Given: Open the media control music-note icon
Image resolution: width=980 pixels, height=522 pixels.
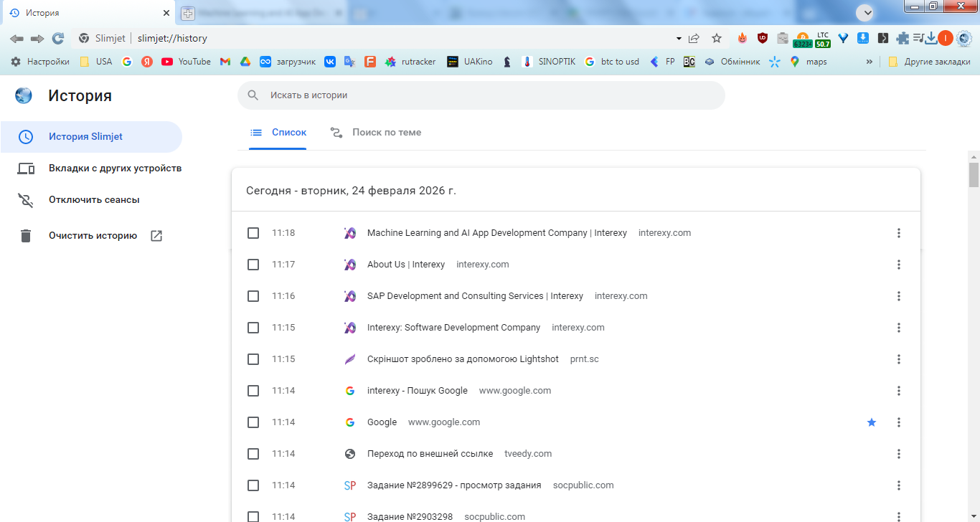Looking at the screenshot, I should point(918,38).
